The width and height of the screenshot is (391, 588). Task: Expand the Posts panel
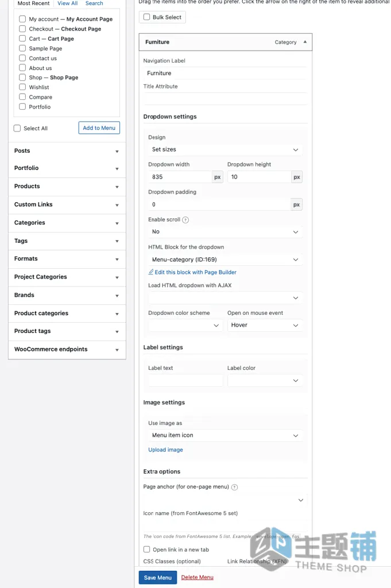[67, 151]
